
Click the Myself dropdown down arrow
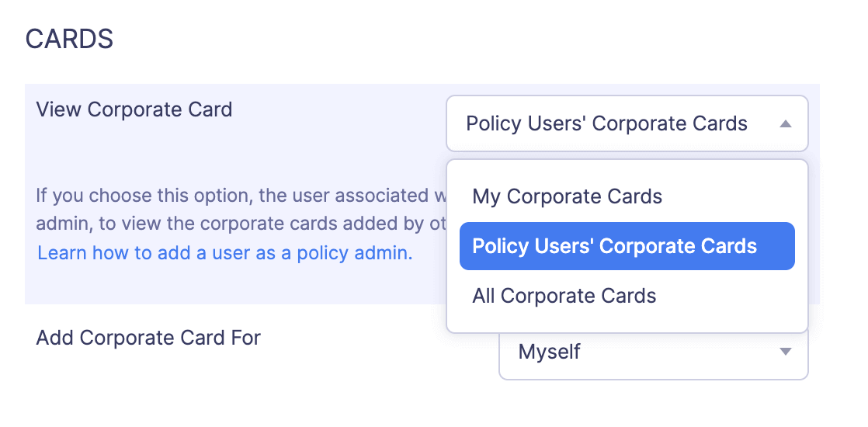[785, 352]
